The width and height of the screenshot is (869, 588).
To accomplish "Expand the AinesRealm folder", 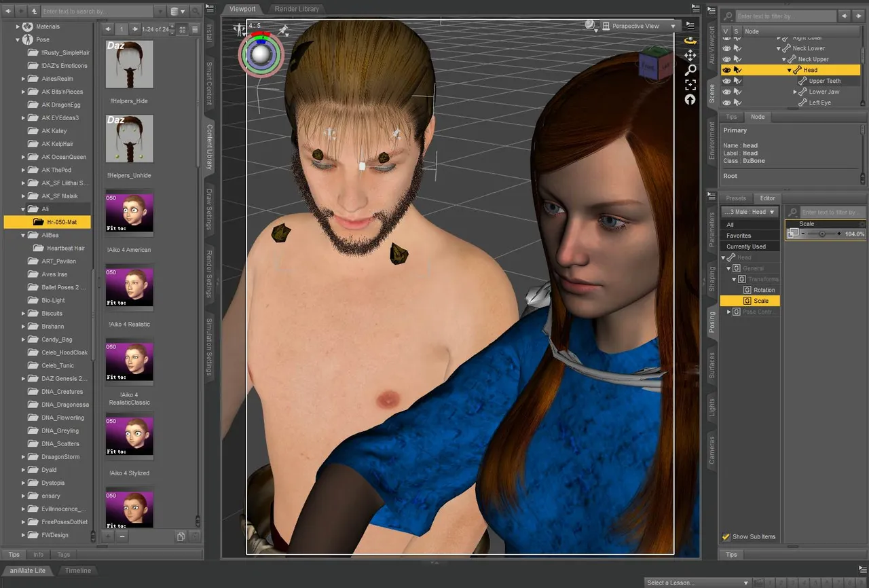I will pos(24,79).
